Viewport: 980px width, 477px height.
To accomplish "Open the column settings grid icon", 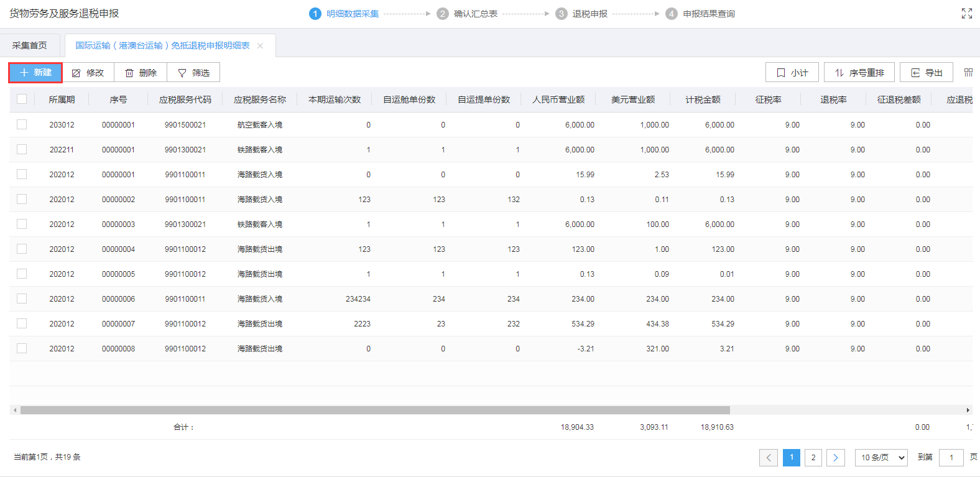I will (968, 73).
